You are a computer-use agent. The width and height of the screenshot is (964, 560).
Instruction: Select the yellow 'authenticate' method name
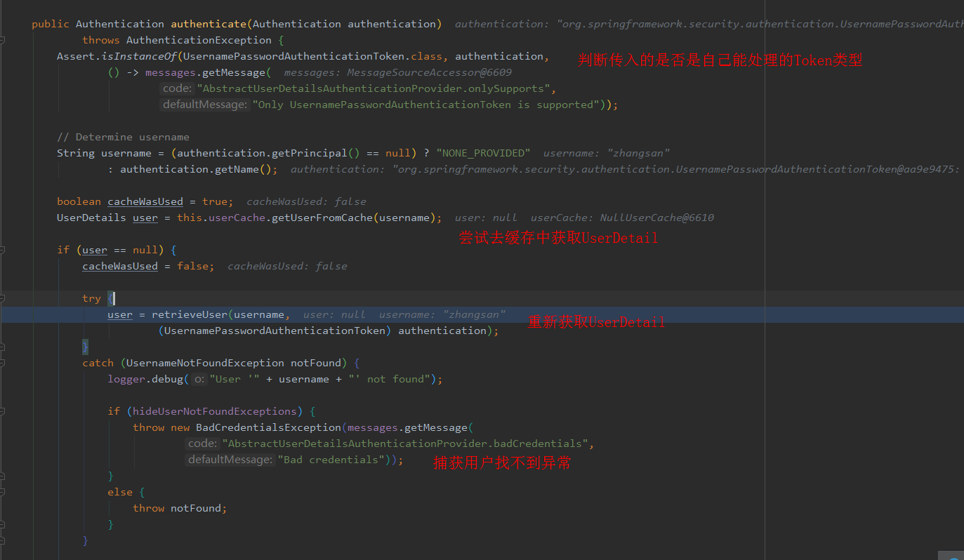pos(209,24)
